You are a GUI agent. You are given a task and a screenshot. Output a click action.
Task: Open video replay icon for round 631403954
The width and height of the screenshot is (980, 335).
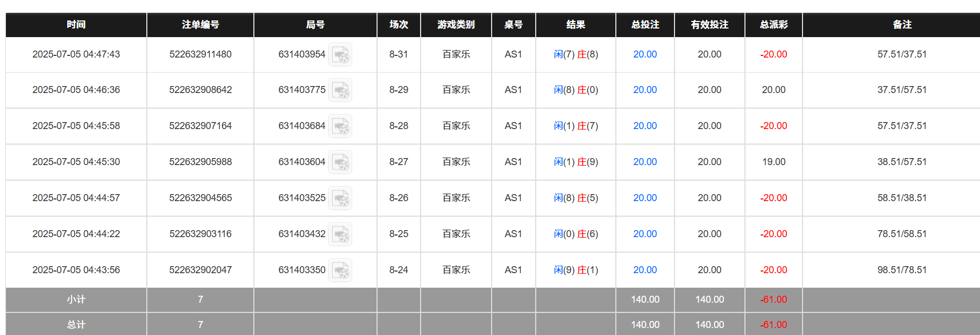(x=340, y=55)
